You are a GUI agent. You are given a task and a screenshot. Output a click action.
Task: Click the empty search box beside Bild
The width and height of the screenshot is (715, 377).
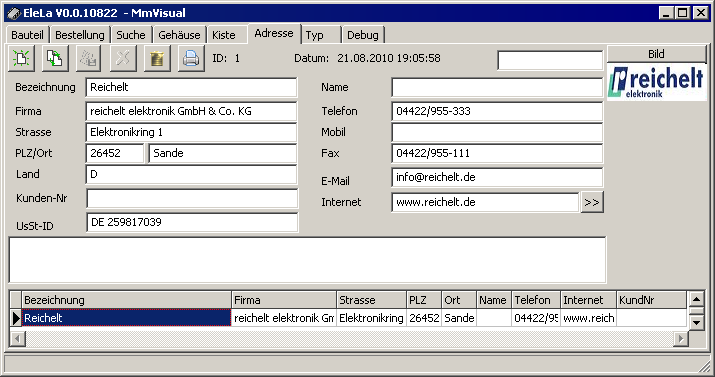click(x=550, y=61)
